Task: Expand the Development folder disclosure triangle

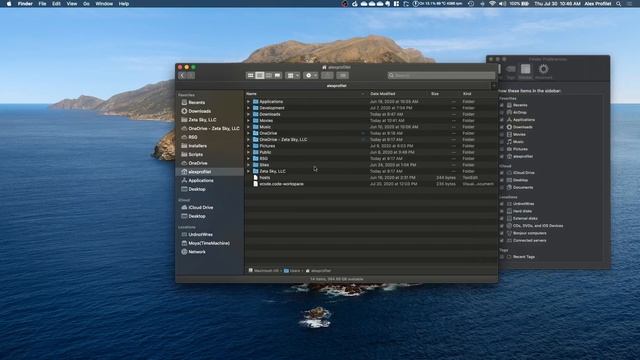Action: 248,108
